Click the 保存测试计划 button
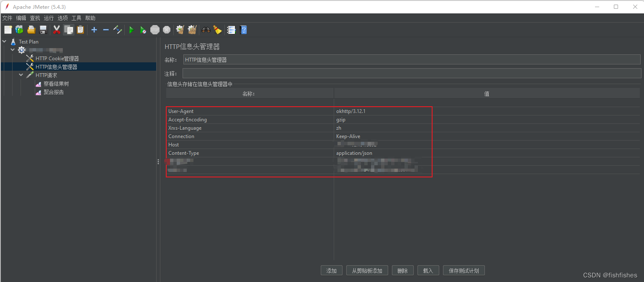Image resolution: width=644 pixels, height=282 pixels. pyautogui.click(x=464, y=271)
